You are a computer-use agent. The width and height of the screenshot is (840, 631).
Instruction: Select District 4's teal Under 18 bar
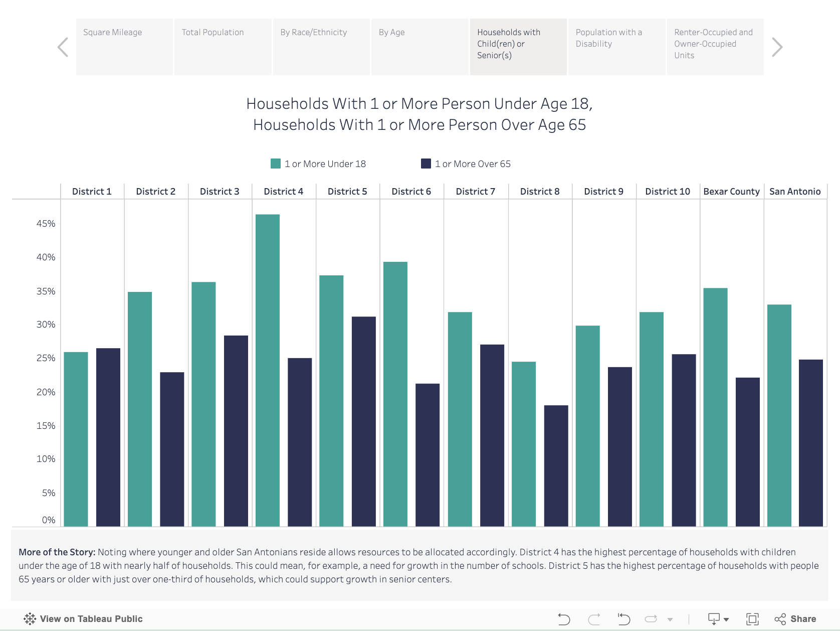pyautogui.click(x=268, y=370)
